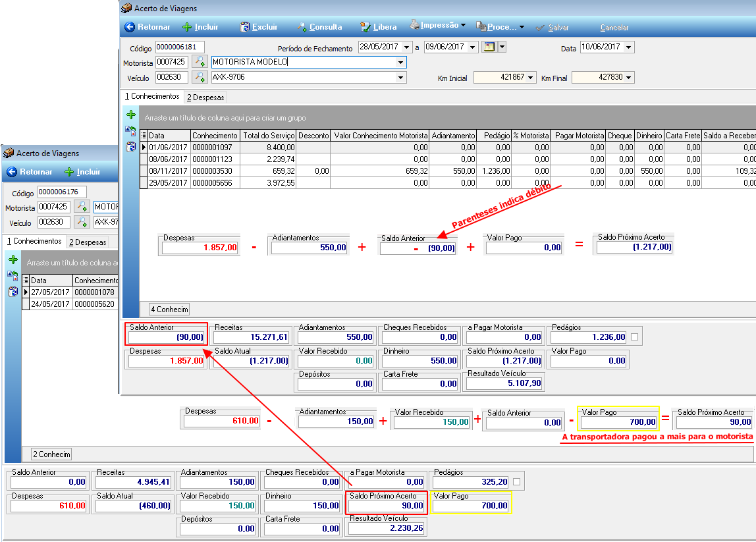Image resolution: width=756 pixels, height=542 pixels.
Task: Click Incluir in the front window toolbar
Action: 201,27
